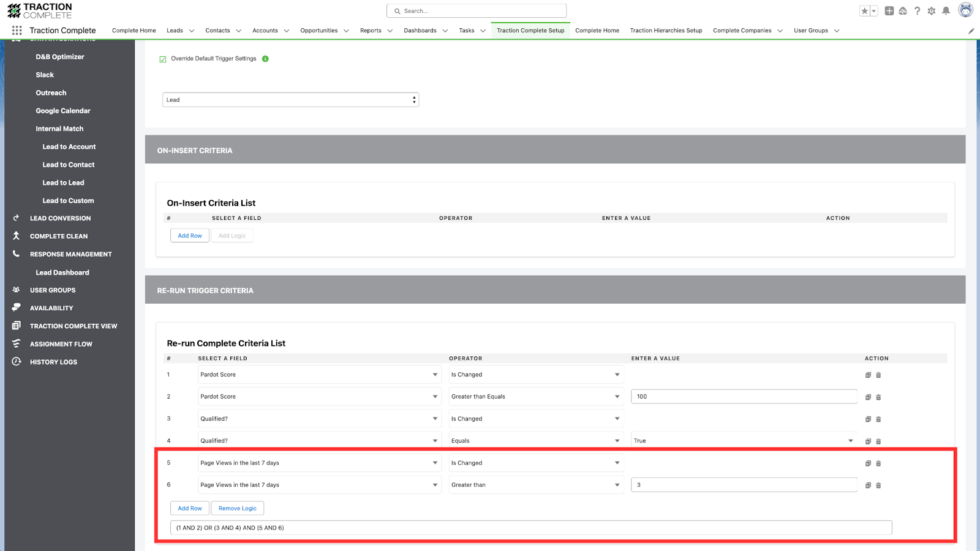Click Add Row under Re-run criteria
This screenshot has width=980, height=551.
coord(190,508)
